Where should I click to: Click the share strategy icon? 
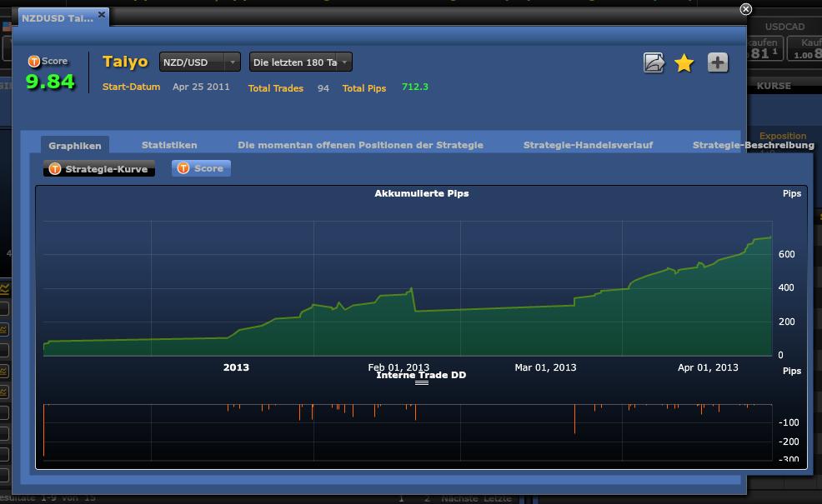coord(654,62)
